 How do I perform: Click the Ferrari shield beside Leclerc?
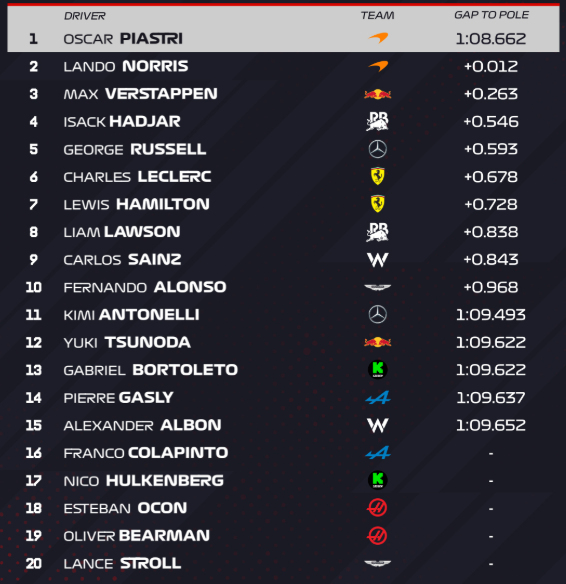378,176
